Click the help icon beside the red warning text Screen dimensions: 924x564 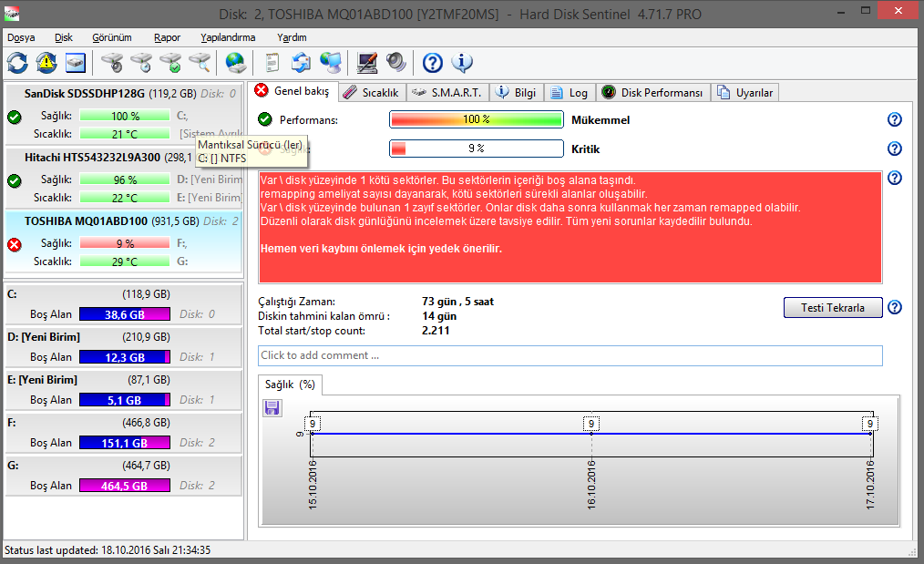pos(895,178)
